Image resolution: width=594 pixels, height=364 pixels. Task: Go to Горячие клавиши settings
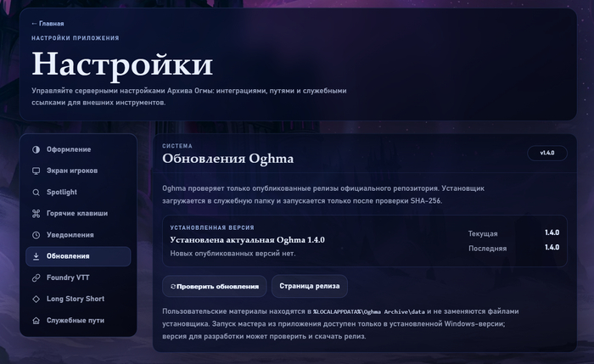(78, 214)
